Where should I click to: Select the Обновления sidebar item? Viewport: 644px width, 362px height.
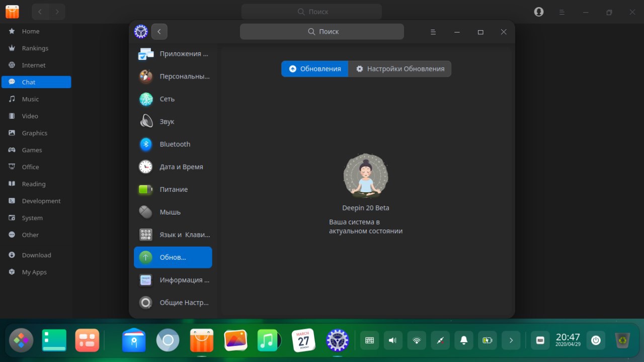pyautogui.click(x=173, y=257)
